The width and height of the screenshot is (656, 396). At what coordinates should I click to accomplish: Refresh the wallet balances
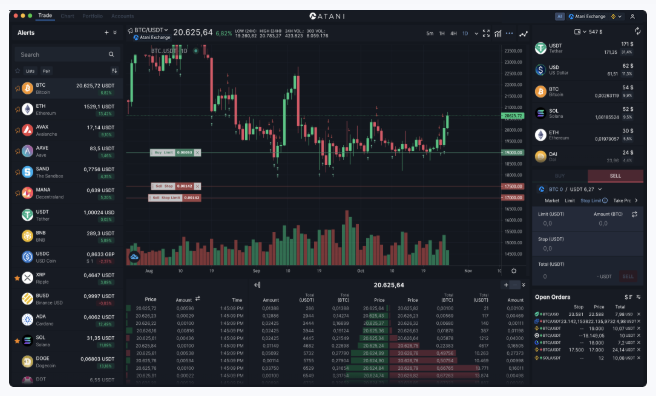pos(637,31)
